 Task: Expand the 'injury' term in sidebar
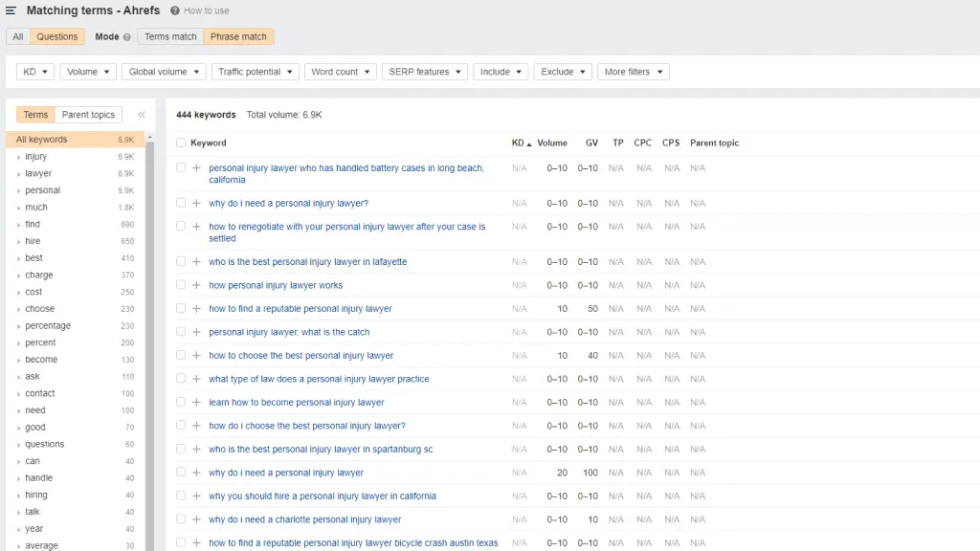point(19,158)
